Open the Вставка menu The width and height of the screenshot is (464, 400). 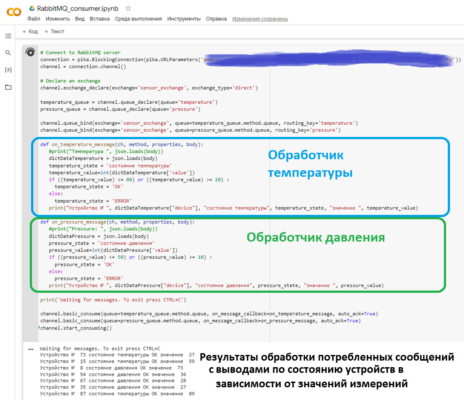pos(100,19)
